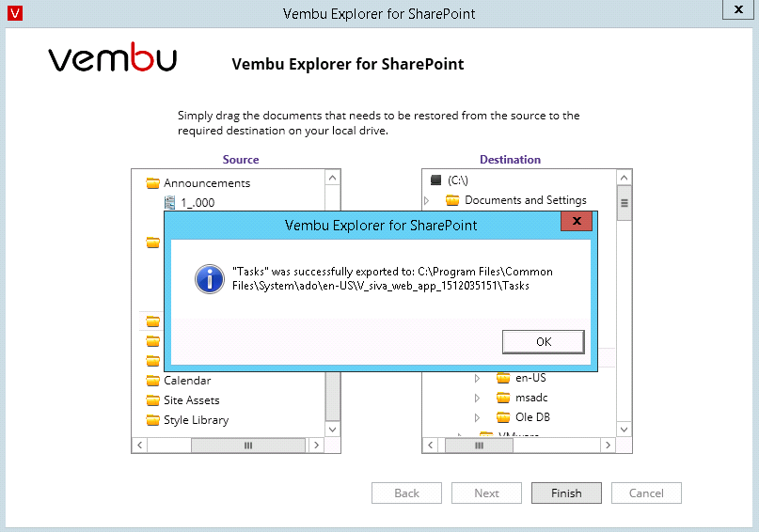This screenshot has width=759, height=532.
Task: Click Source horizontal scrollbar thumb
Action: click(248, 445)
